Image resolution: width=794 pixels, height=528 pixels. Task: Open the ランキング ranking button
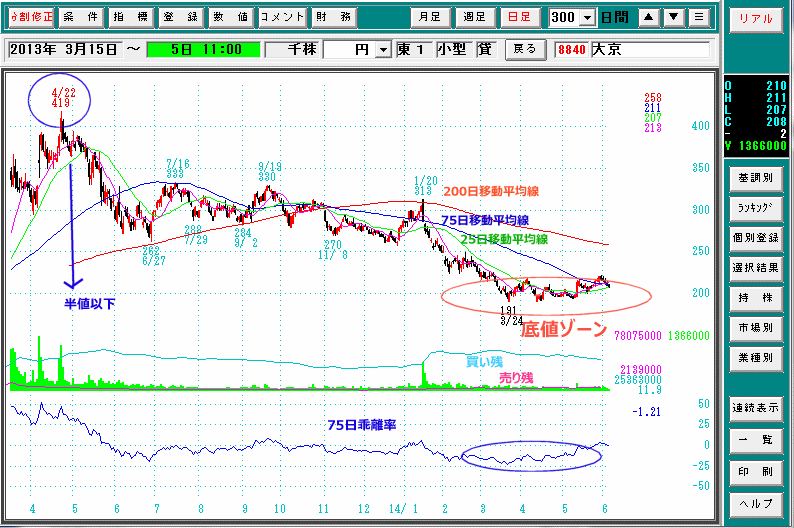[756, 208]
